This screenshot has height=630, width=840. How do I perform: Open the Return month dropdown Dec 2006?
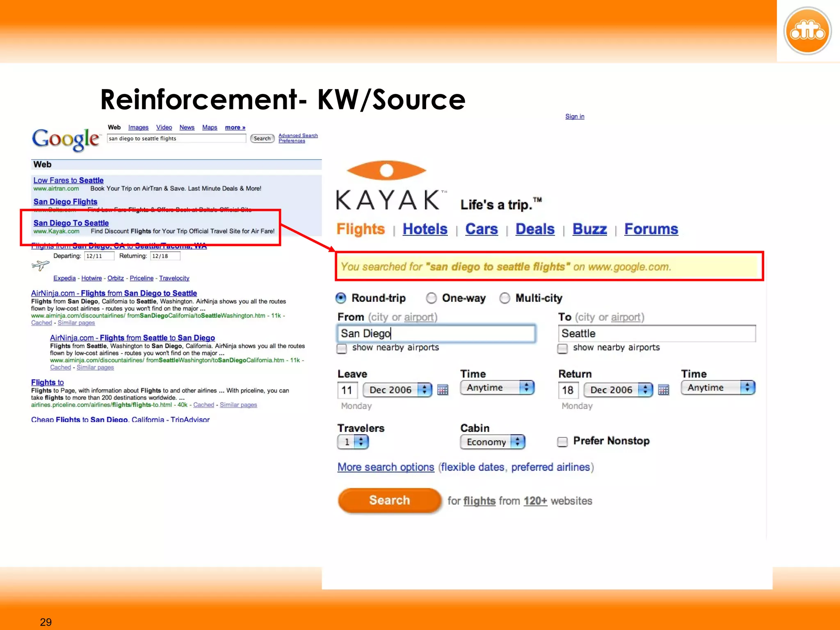point(618,390)
